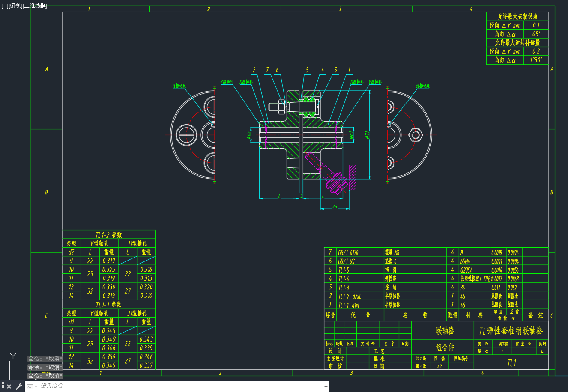
Task: Open the [-] viewport controls menu
Action: [x=5, y=6]
